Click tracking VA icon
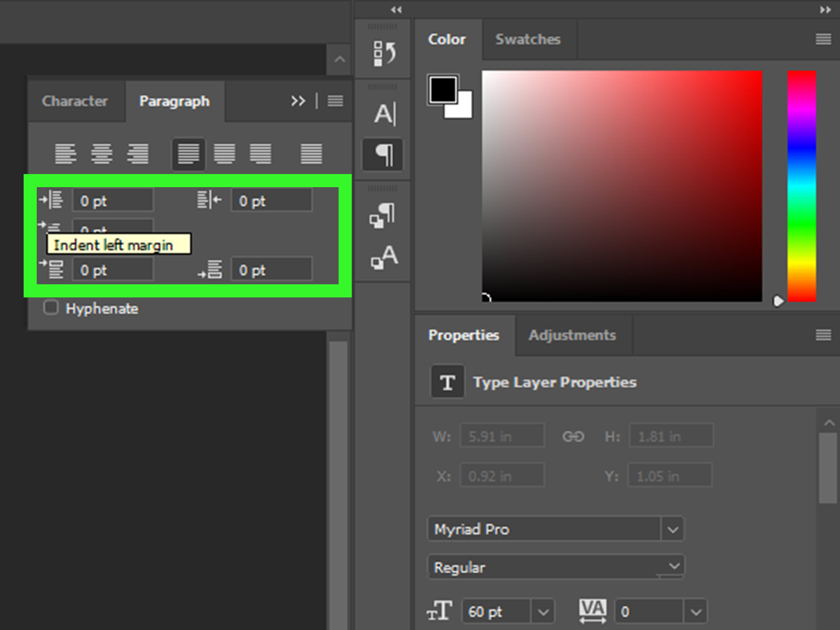 point(592,611)
